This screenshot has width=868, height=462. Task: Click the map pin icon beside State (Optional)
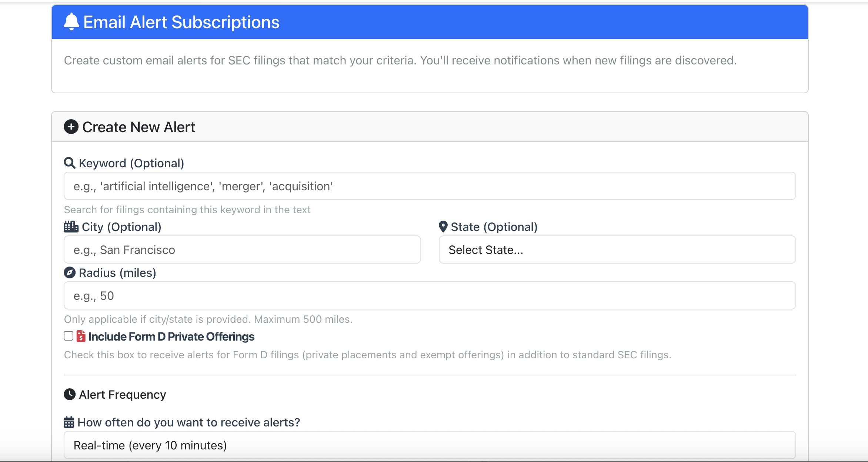[443, 227]
